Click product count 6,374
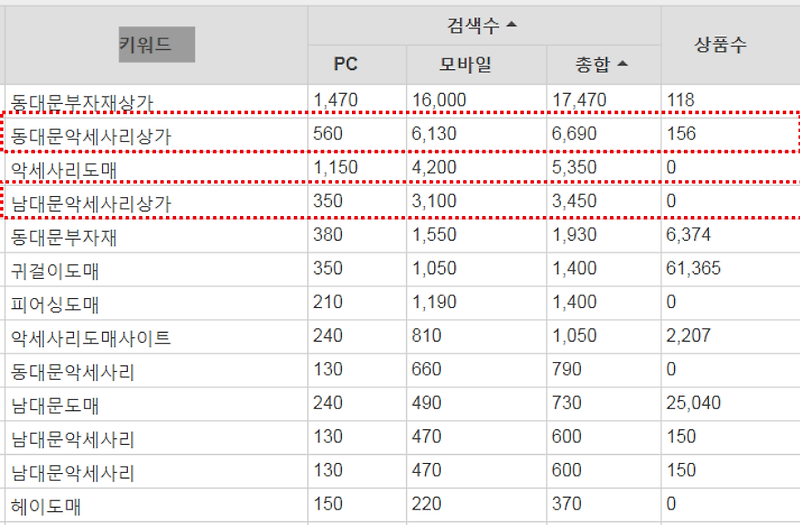The width and height of the screenshot is (800, 525). [x=688, y=235]
